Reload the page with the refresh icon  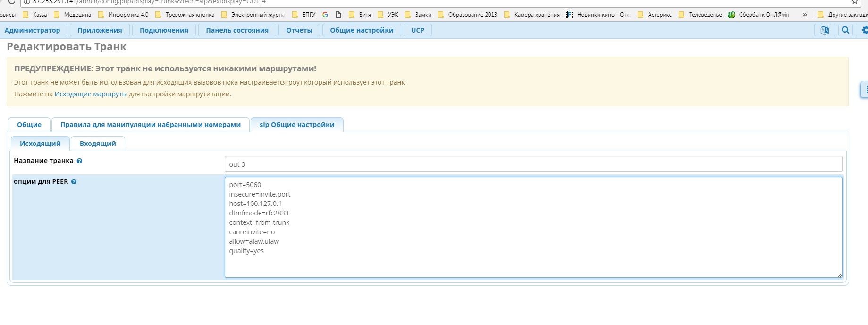(12, 2)
